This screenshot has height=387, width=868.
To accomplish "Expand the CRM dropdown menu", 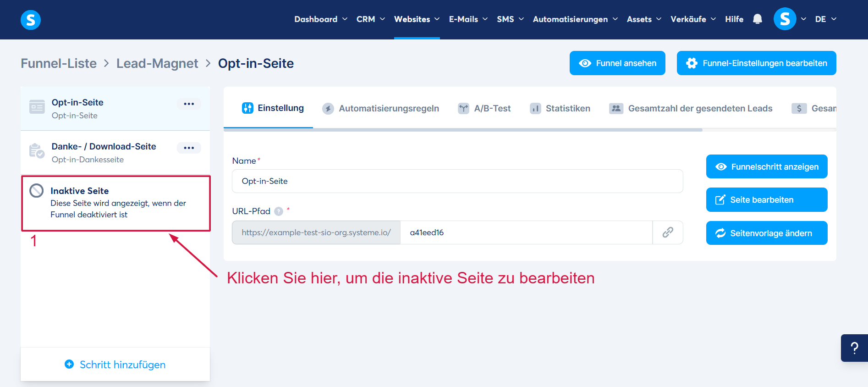I will tap(371, 19).
